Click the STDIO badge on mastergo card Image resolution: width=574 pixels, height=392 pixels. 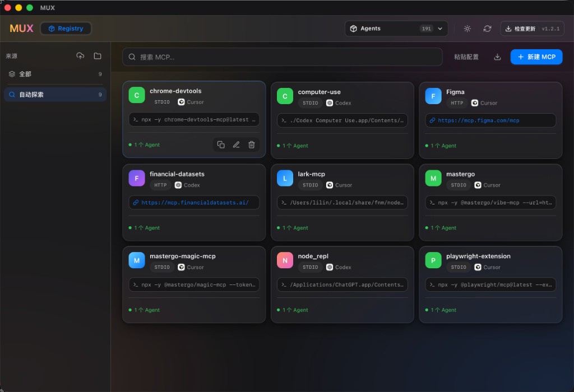(x=459, y=185)
